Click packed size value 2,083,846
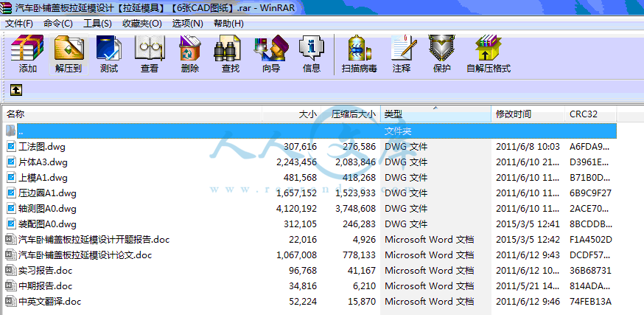Screen dimensions: 644x315 point(355,162)
